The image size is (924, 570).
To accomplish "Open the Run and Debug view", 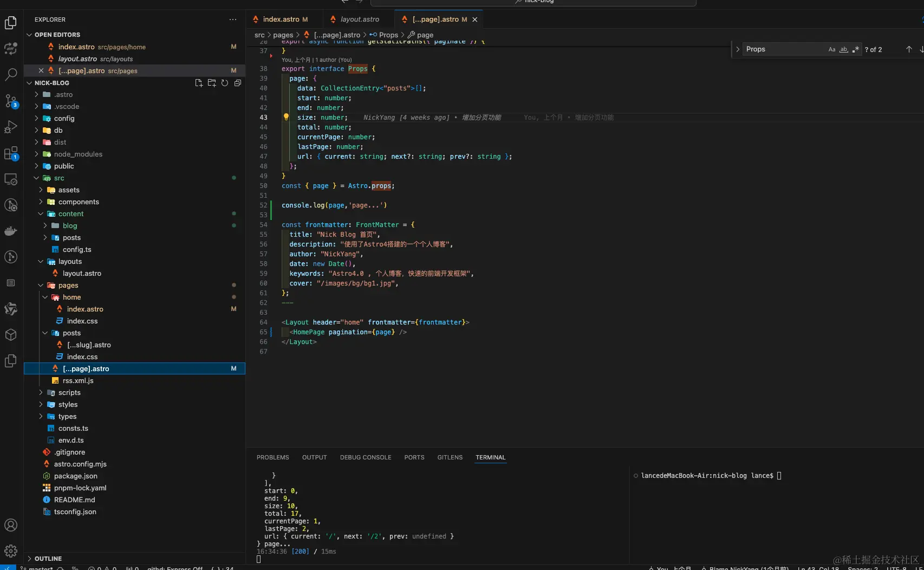I will 11,127.
